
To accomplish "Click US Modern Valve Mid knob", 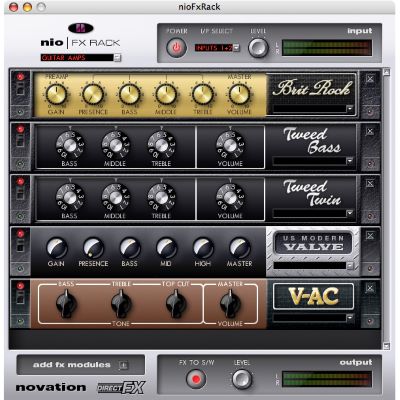I will tap(166, 248).
